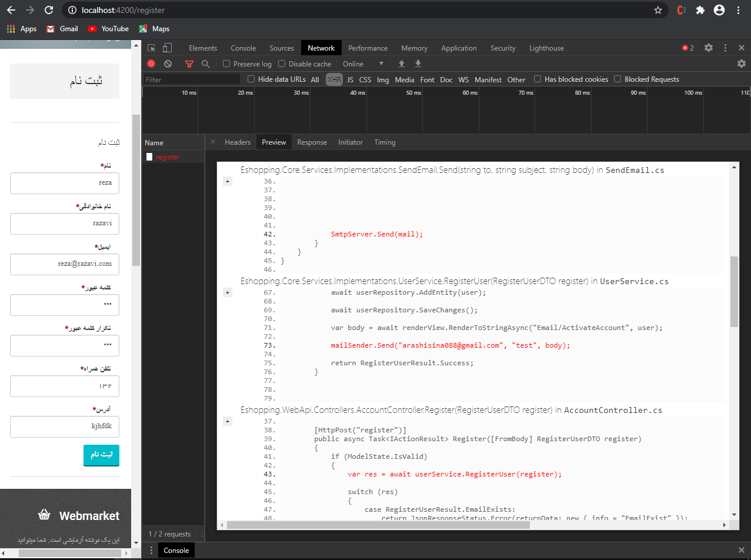Expand the AccountController.cs stack frame code

pyautogui.click(x=228, y=421)
